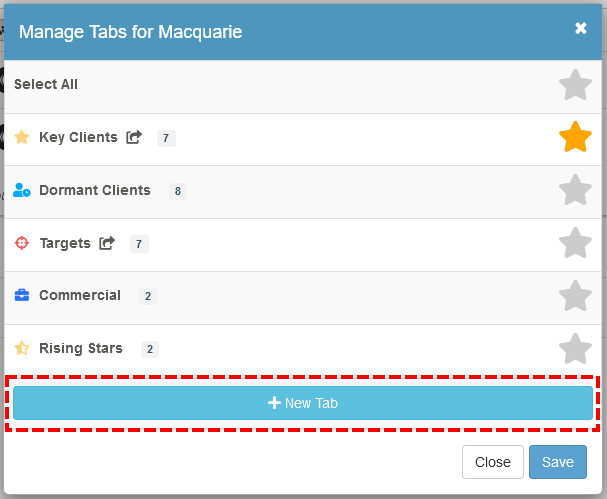
Task: Click the Dormant Clients user-clock icon
Action: pyautogui.click(x=22, y=190)
